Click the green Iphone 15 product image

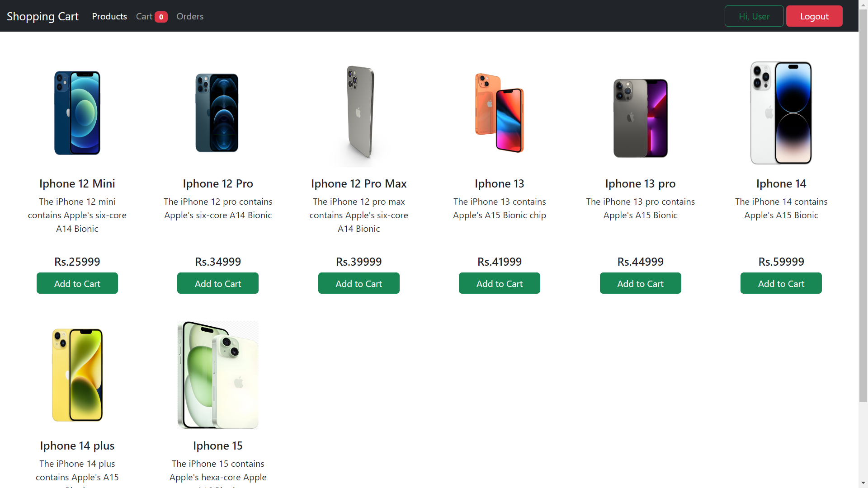click(x=218, y=375)
